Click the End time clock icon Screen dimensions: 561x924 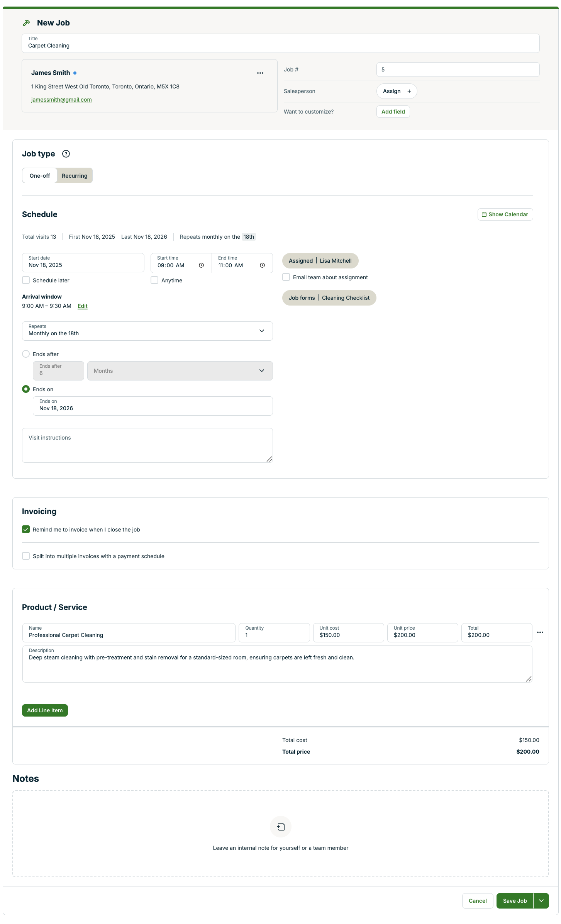tap(262, 265)
